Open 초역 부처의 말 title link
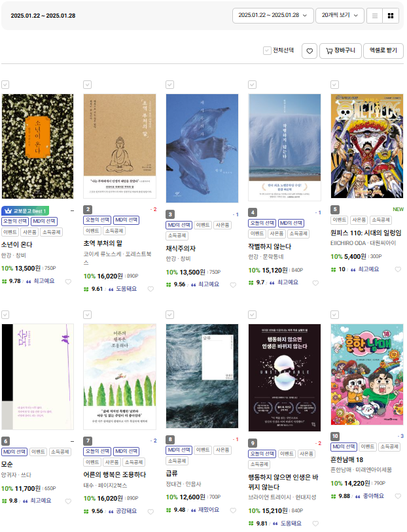 [103, 243]
